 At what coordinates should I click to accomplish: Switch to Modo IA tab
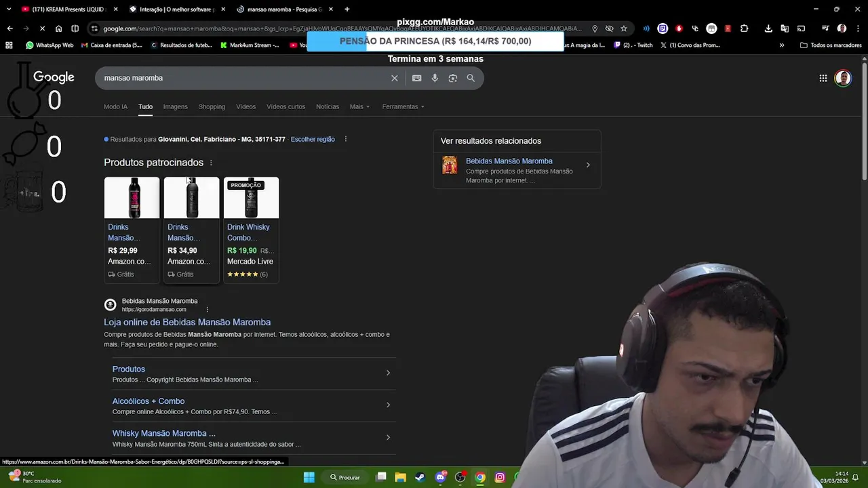coord(115,106)
